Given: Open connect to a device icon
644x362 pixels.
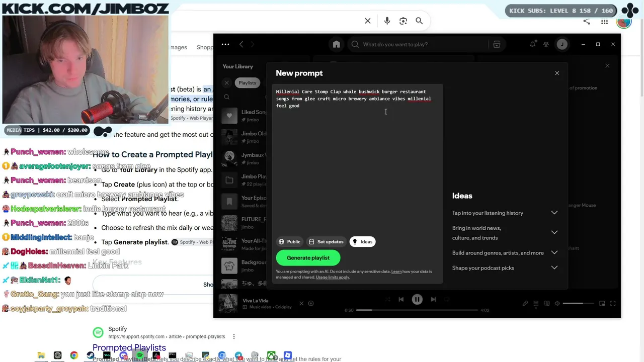Looking at the screenshot, I should click(547, 303).
